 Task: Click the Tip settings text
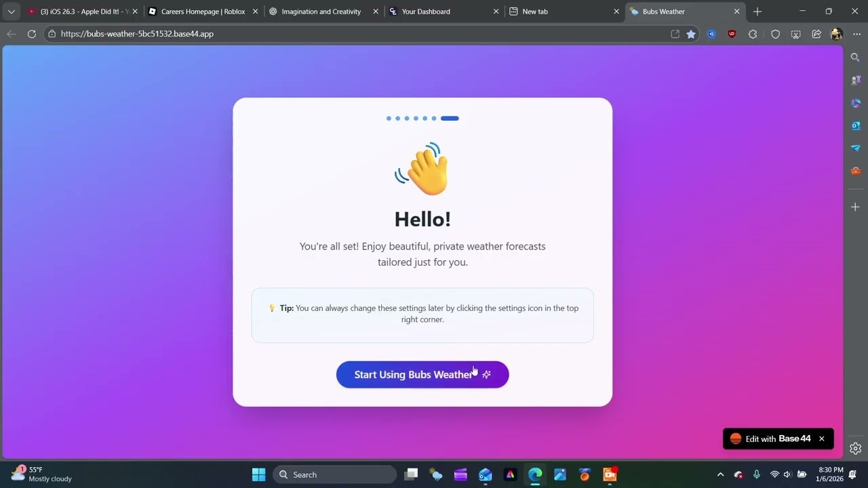pyautogui.click(x=422, y=313)
